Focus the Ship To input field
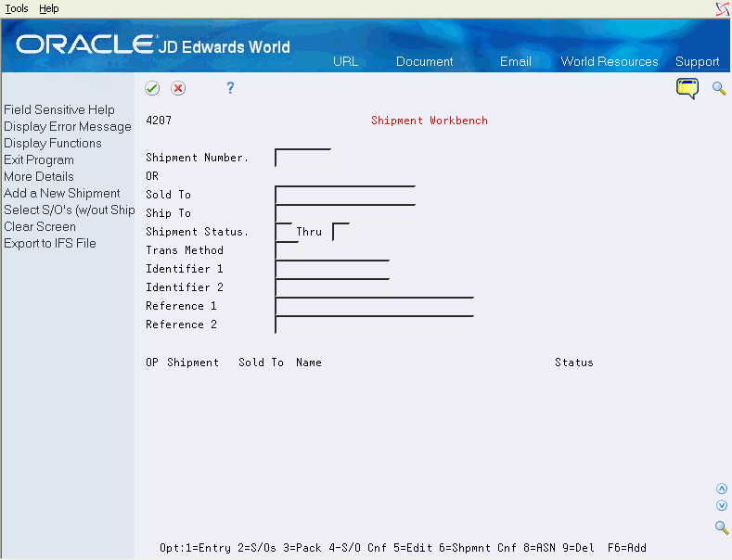Viewport: 732px width, 560px height. [345, 213]
